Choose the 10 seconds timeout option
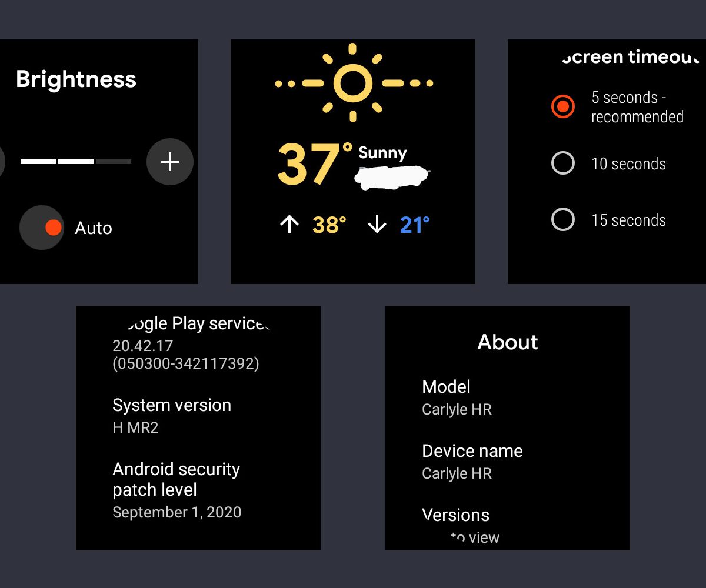 (x=563, y=163)
